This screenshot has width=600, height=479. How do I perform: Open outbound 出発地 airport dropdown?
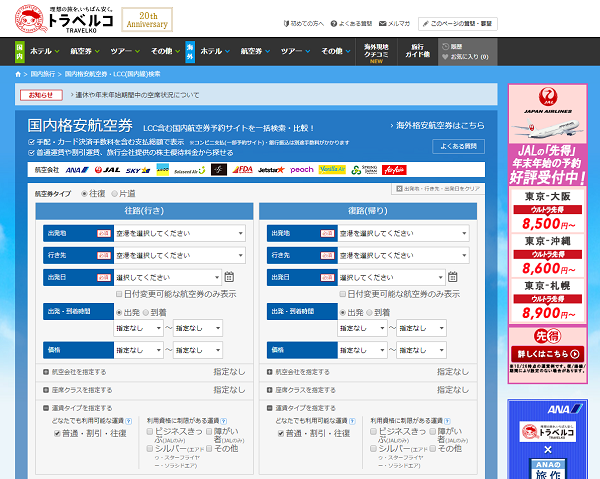[x=179, y=233]
